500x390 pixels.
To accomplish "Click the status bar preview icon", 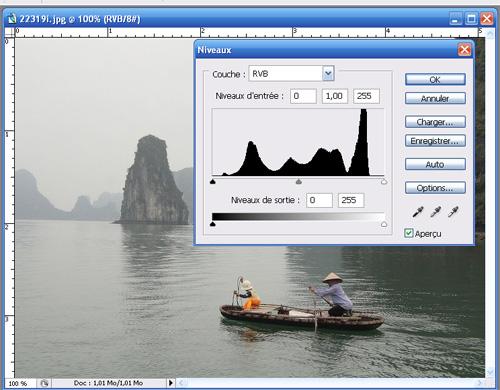I will [44, 383].
